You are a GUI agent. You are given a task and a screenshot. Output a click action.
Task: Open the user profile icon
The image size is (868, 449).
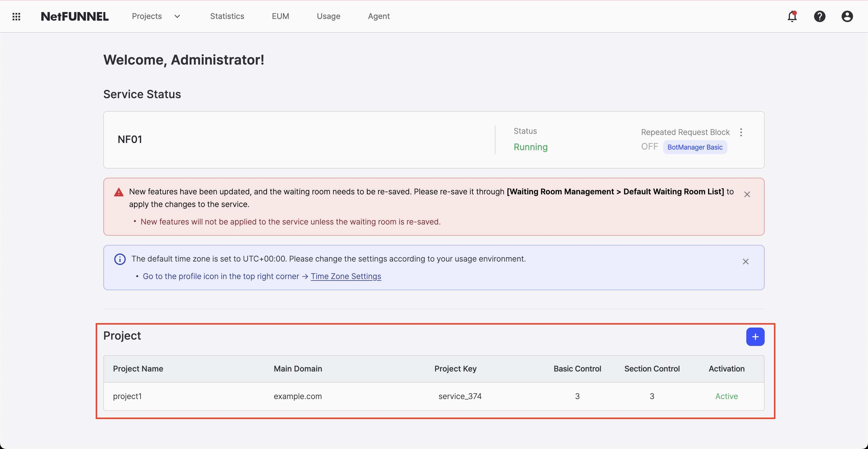pyautogui.click(x=847, y=16)
